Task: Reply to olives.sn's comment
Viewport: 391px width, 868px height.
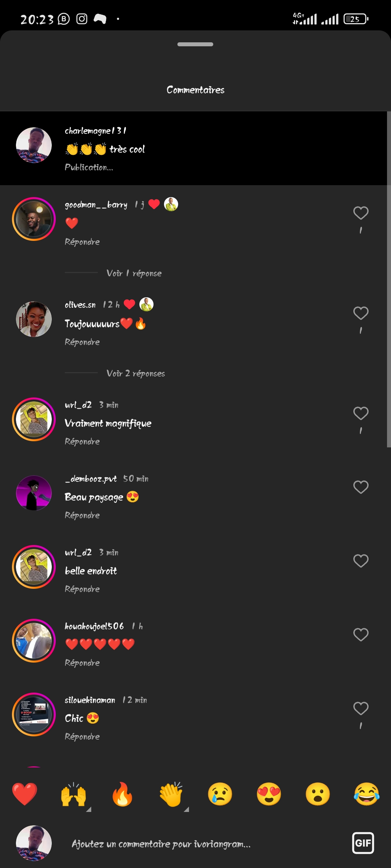Action: [x=82, y=342]
